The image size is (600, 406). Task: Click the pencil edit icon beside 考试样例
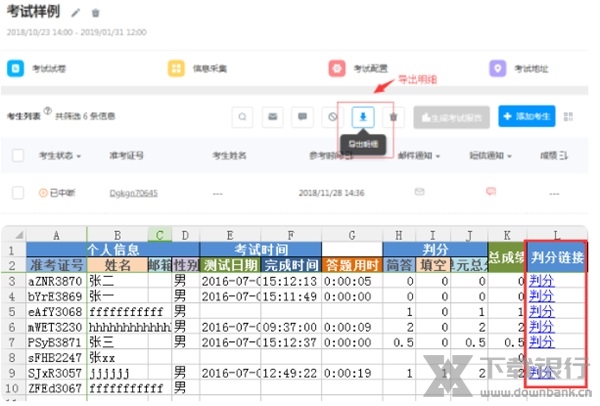pos(76,13)
